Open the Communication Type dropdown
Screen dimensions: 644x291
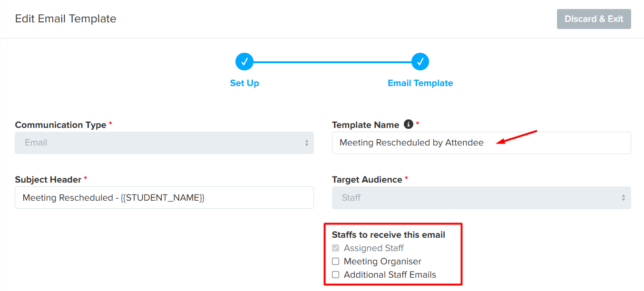pyautogui.click(x=164, y=143)
